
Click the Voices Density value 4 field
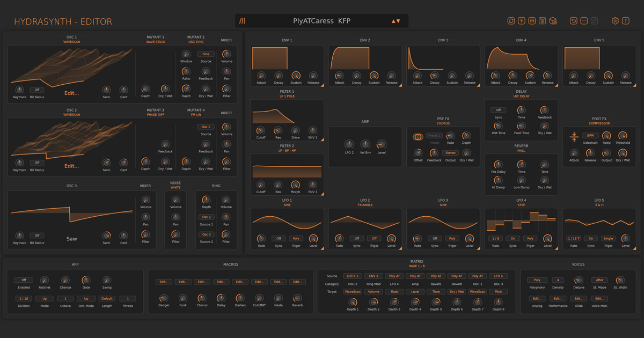(x=558, y=280)
